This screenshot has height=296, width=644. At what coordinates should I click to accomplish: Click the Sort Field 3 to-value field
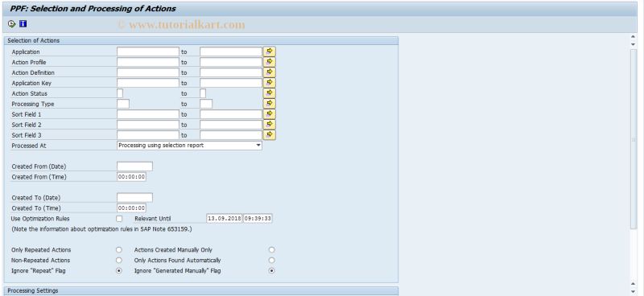(x=231, y=134)
